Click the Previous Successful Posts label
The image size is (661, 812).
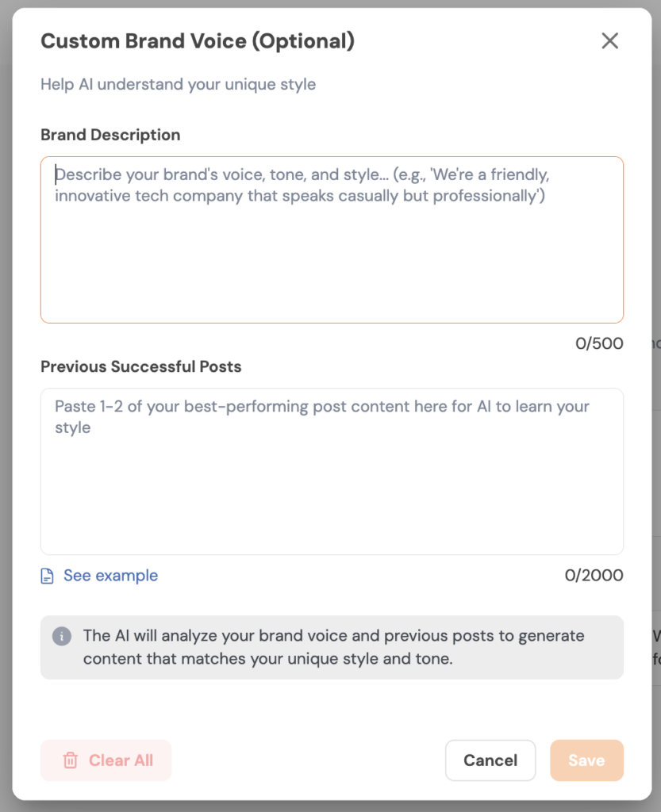point(141,366)
